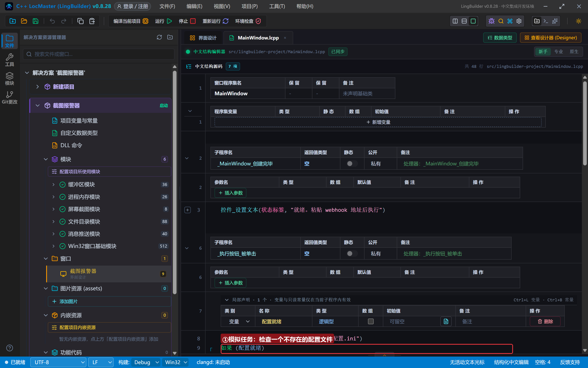Expand the 缓冲区模块 tree node
Screen dimensions: 588x368
click(x=54, y=184)
